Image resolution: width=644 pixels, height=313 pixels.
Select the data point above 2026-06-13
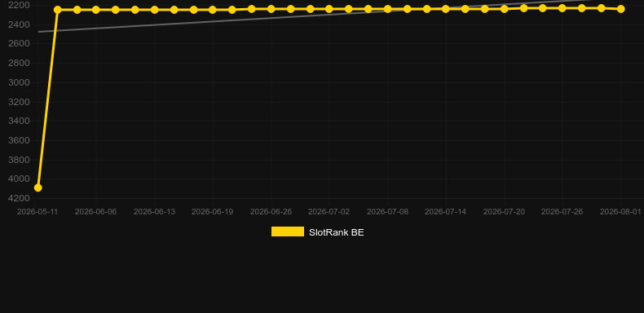(x=154, y=10)
